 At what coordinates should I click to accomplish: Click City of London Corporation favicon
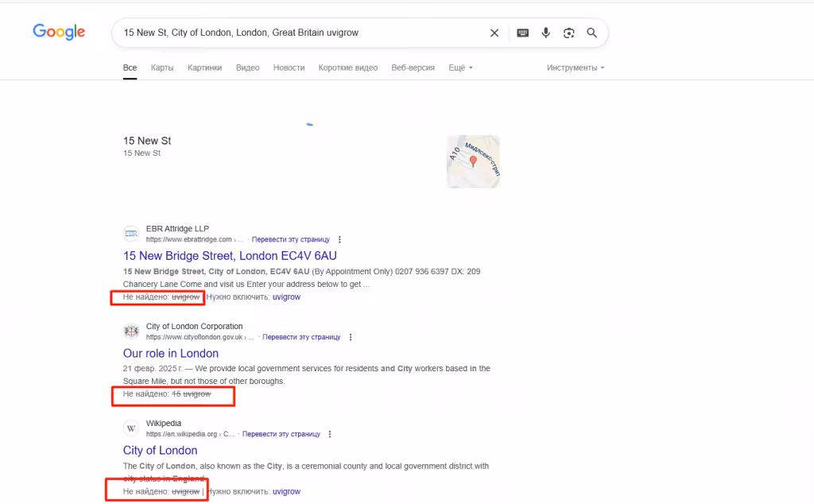[131, 331]
